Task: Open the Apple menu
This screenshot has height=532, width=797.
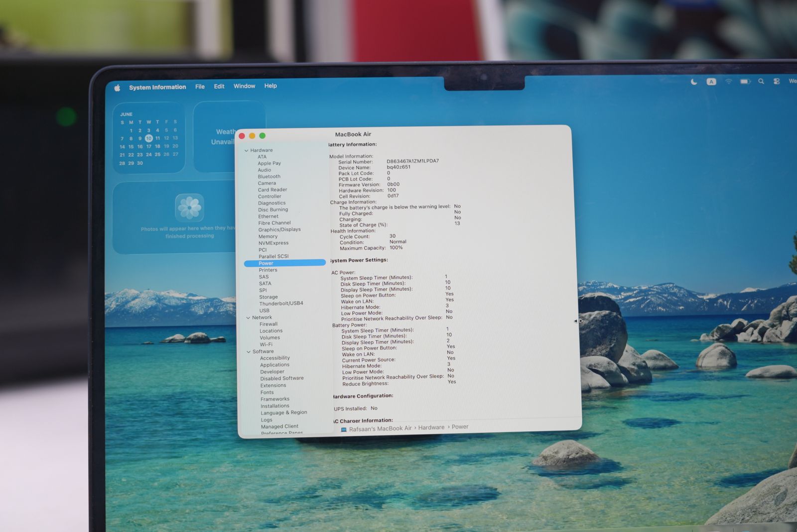Action: coord(118,88)
